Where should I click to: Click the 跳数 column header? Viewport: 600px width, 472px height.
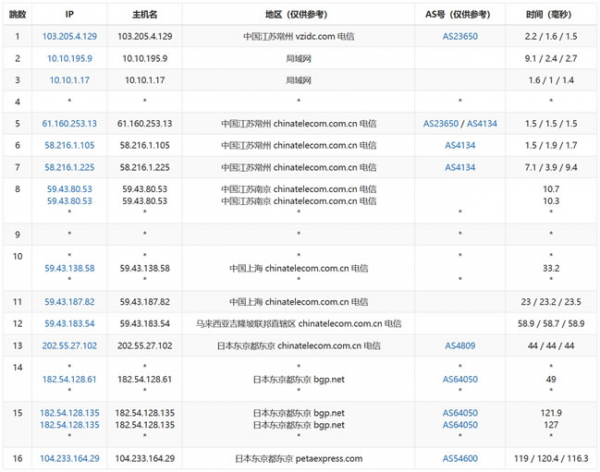point(17,15)
